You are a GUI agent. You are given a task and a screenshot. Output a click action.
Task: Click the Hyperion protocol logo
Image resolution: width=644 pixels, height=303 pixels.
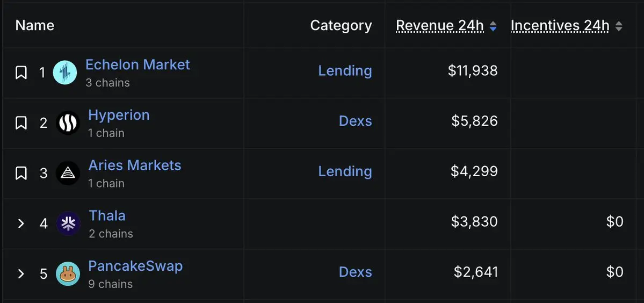pyautogui.click(x=68, y=123)
